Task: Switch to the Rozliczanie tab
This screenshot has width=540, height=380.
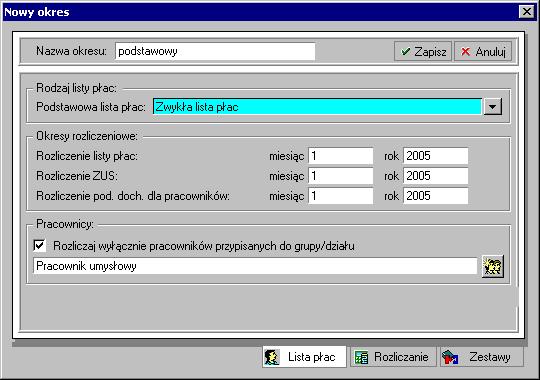Action: (x=393, y=357)
